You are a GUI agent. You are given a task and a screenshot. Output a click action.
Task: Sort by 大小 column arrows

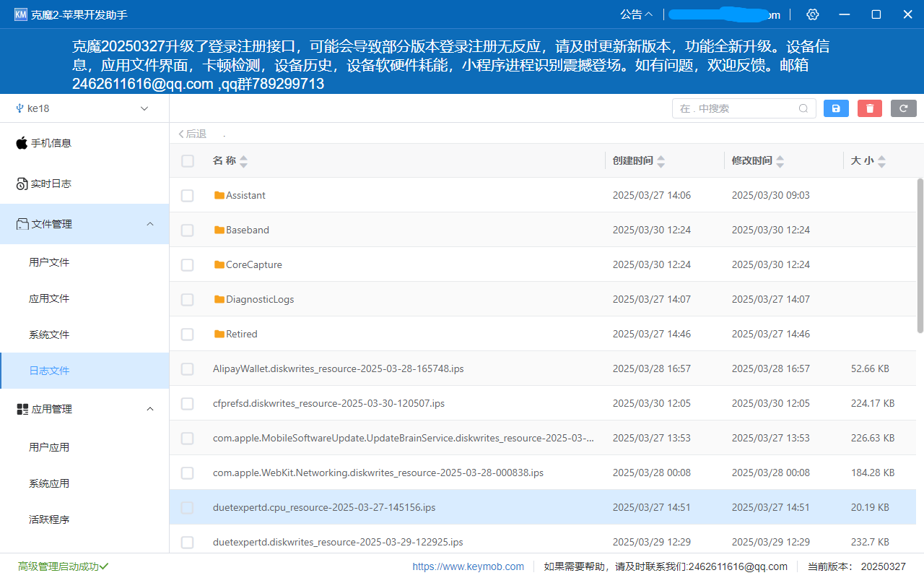[x=881, y=161]
